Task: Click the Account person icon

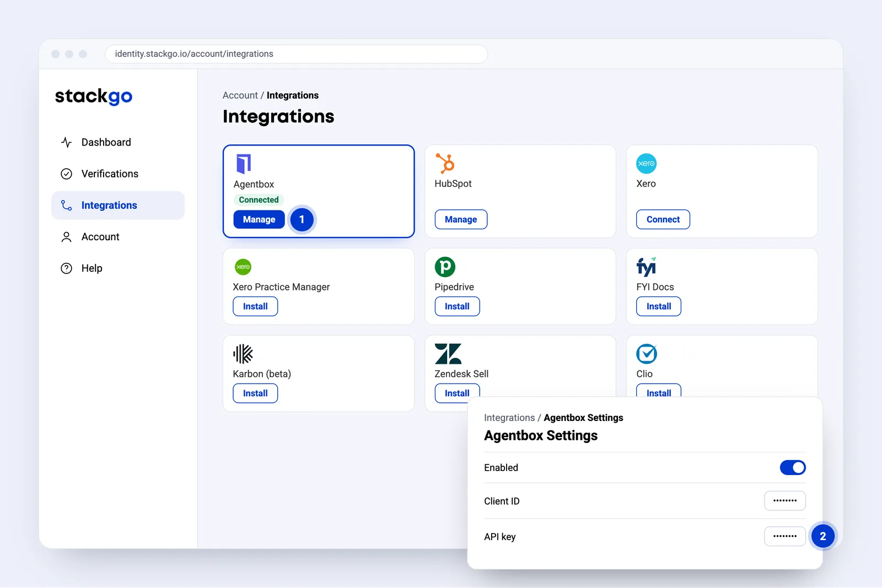Action: pyautogui.click(x=67, y=237)
